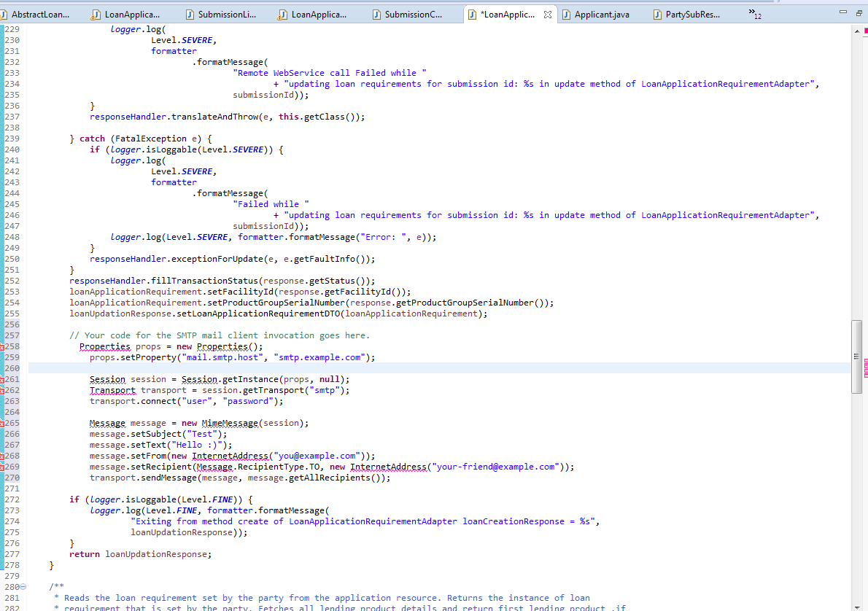The image size is (868, 611).
Task: Minimize the editor area
Action: [844, 12]
